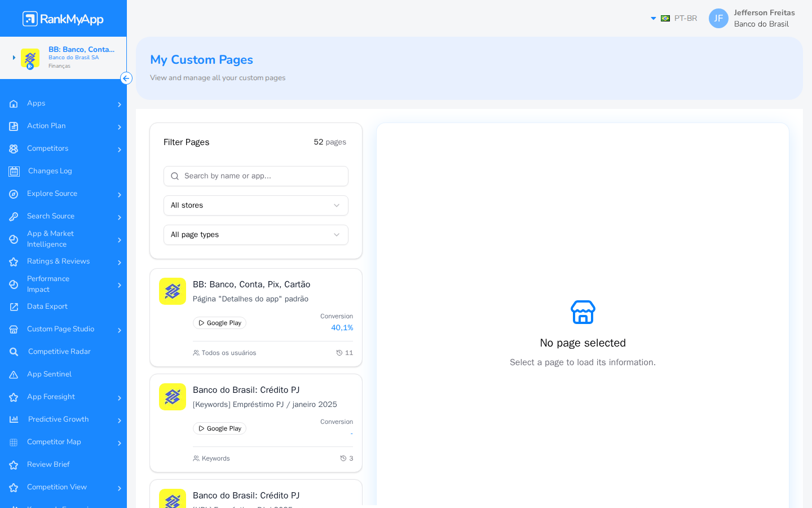Click the Action Plan document icon
Image resolution: width=812 pixels, height=508 pixels.
14,126
